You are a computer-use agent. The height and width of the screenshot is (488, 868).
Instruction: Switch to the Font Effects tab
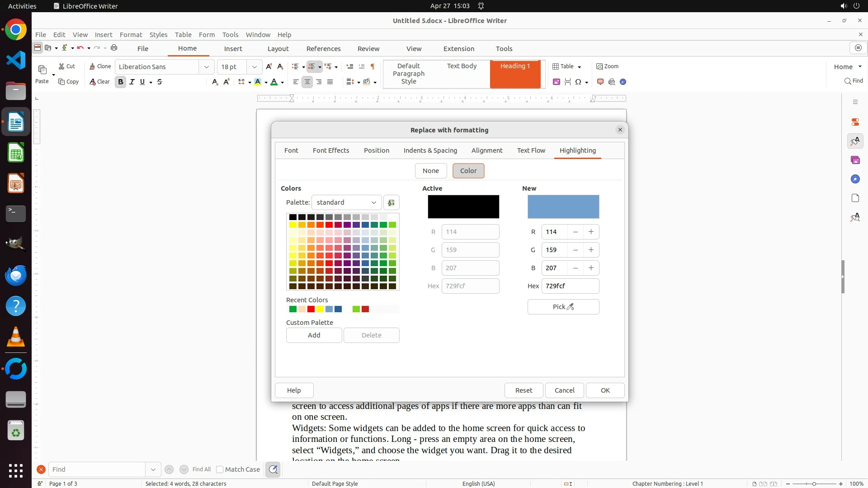pos(330,150)
